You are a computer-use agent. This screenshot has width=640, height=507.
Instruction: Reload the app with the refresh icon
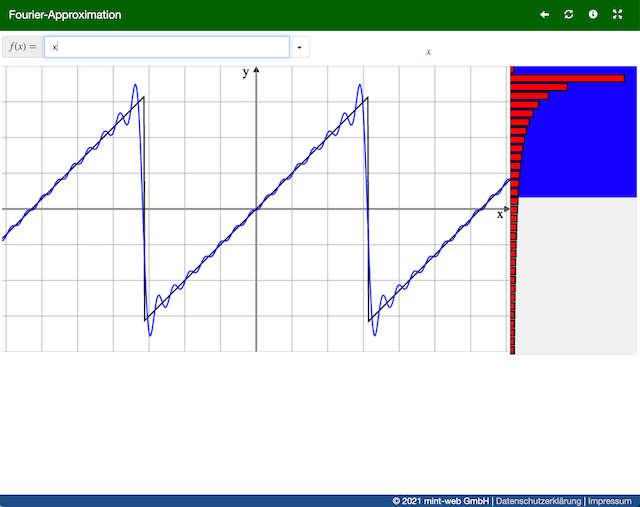point(569,15)
